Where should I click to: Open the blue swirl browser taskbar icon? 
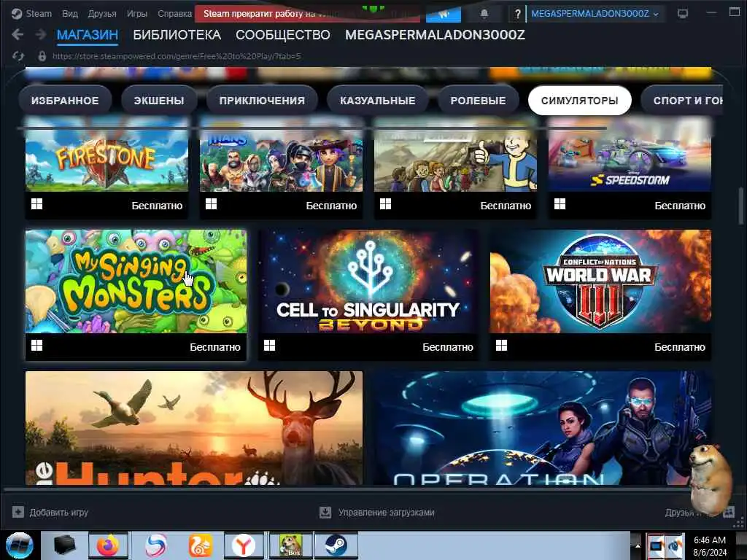tap(156, 545)
